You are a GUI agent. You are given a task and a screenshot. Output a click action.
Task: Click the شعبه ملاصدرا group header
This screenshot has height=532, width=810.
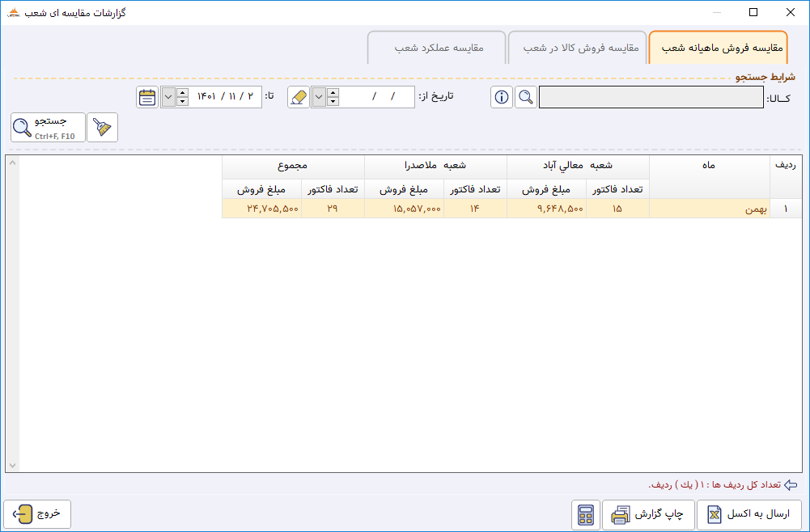click(x=435, y=167)
